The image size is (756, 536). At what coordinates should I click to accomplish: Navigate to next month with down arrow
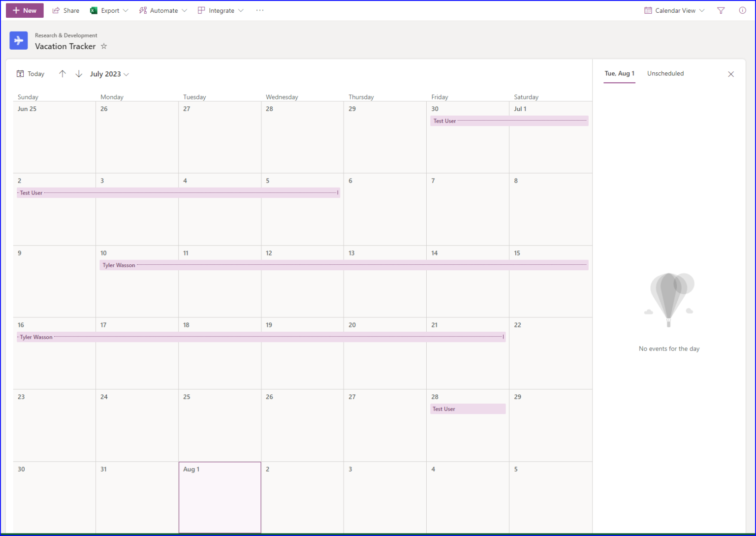pos(79,74)
